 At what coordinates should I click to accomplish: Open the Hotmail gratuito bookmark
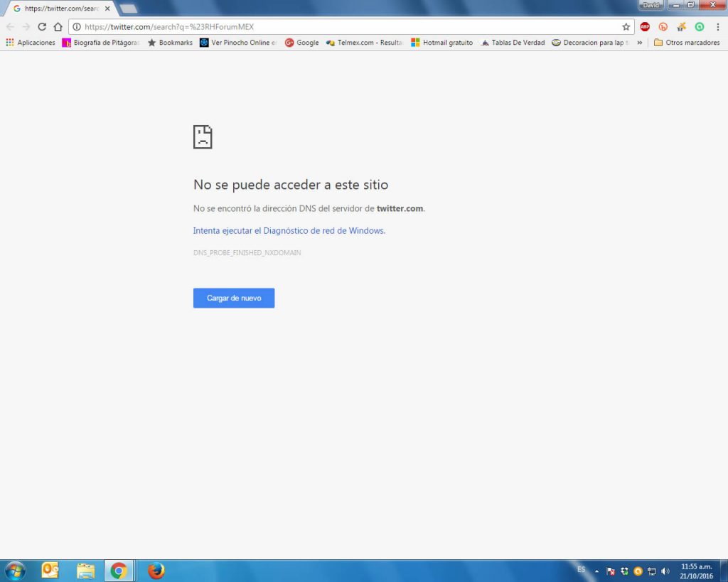coord(442,42)
